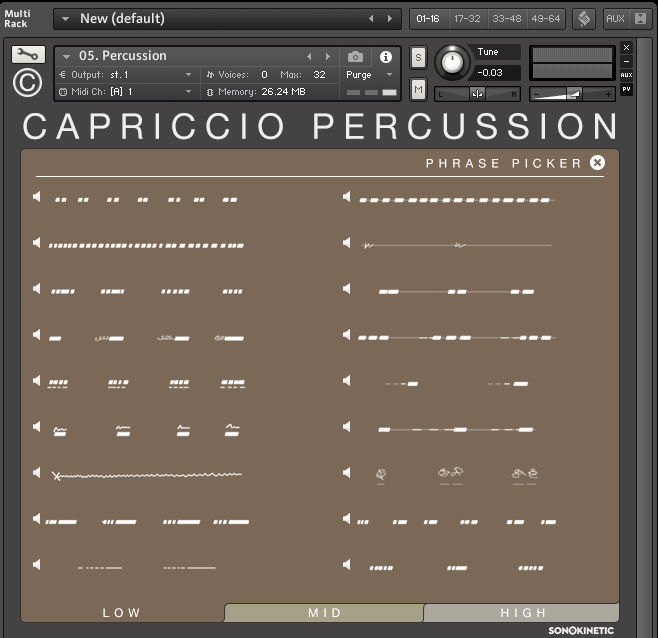Close the Phrase Picker panel
658x638 pixels.
(597, 162)
